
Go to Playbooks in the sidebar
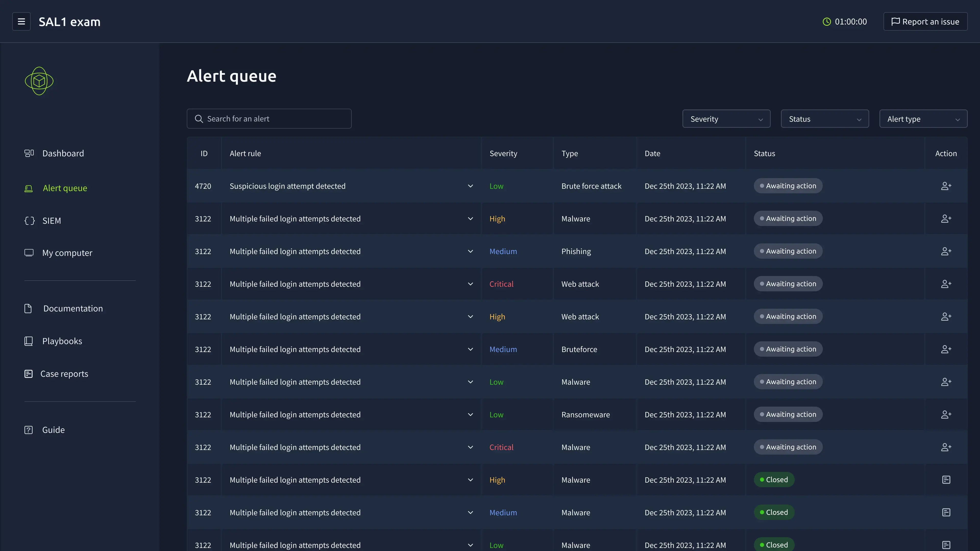62,341
